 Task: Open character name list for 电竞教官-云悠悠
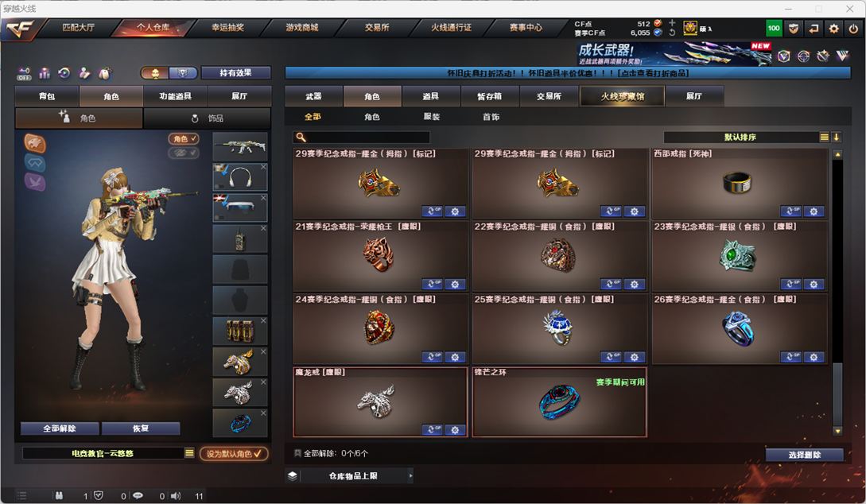click(x=189, y=453)
